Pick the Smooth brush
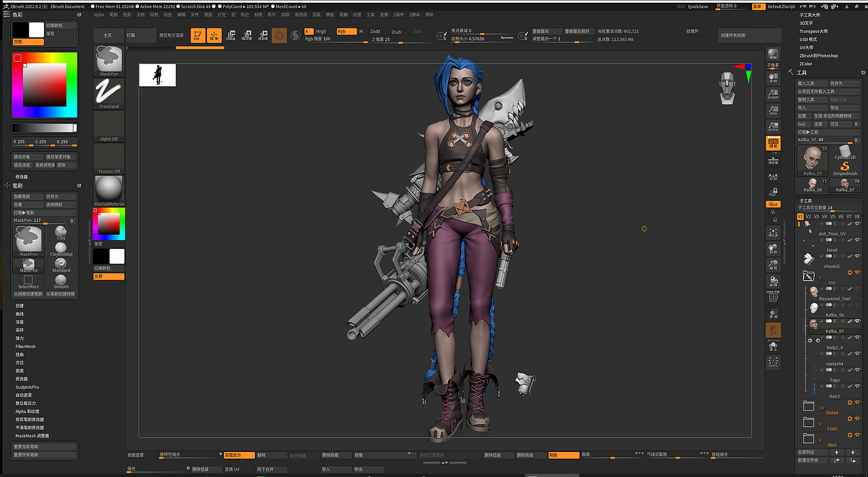This screenshot has width=868, height=477. click(x=61, y=281)
